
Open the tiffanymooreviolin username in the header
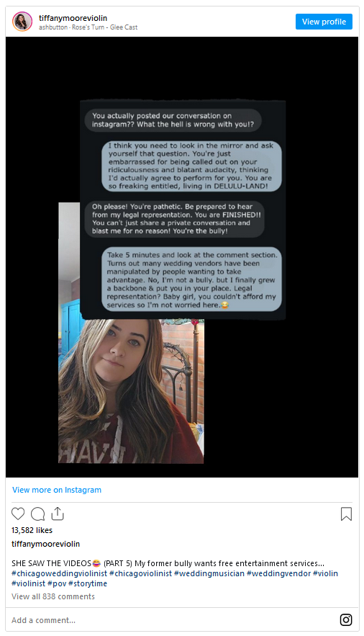coord(73,18)
